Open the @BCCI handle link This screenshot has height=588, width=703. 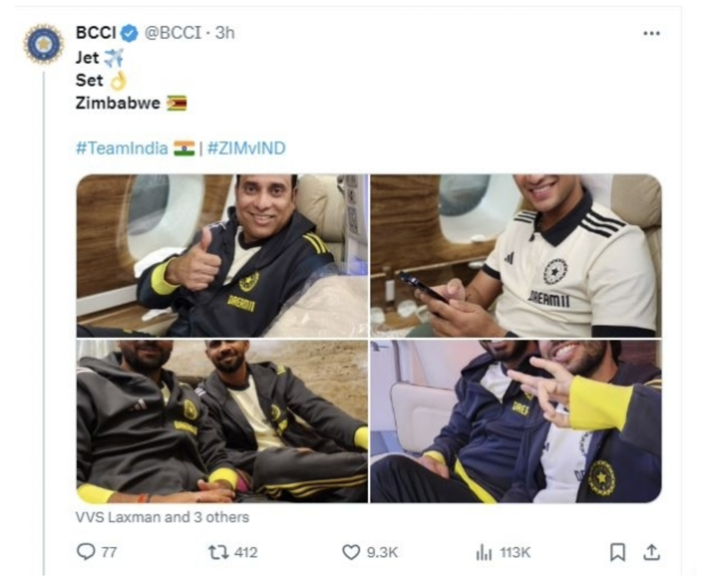172,33
